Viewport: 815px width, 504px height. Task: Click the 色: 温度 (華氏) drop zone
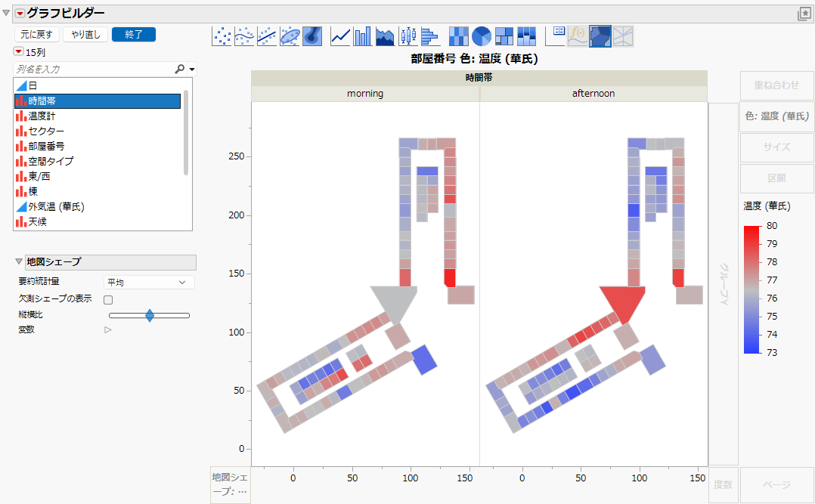coord(776,116)
